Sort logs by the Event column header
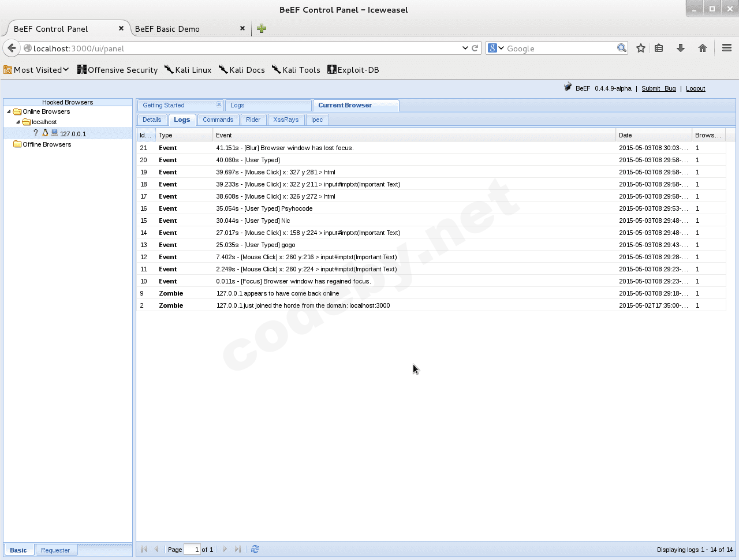 point(414,135)
